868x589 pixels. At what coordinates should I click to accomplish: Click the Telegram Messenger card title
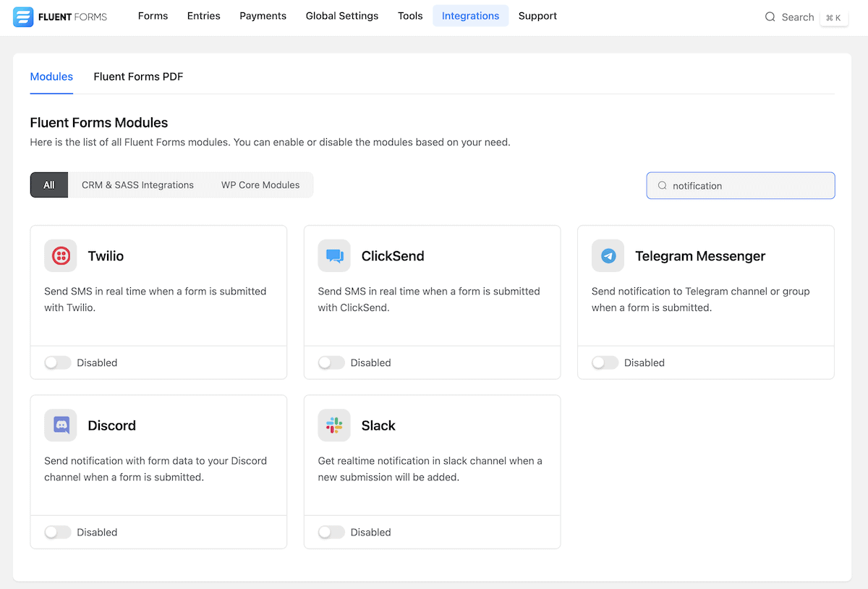pyautogui.click(x=700, y=256)
